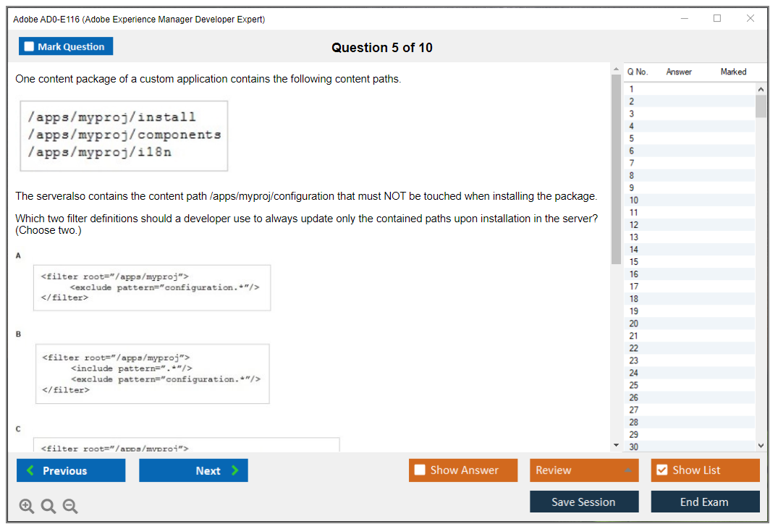Screen dimensions: 778x532
Task: Click the reset zoom magnifier icon
Action: (x=48, y=507)
